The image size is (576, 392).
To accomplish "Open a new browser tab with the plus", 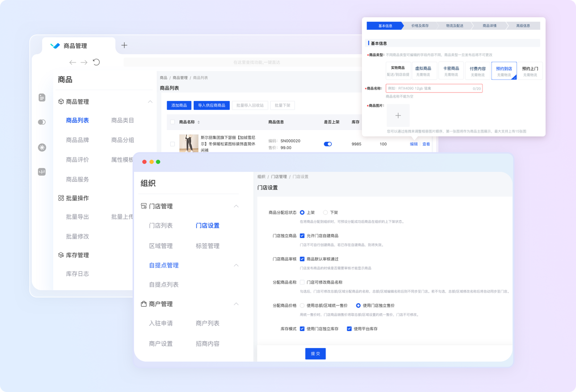I will pos(124,45).
